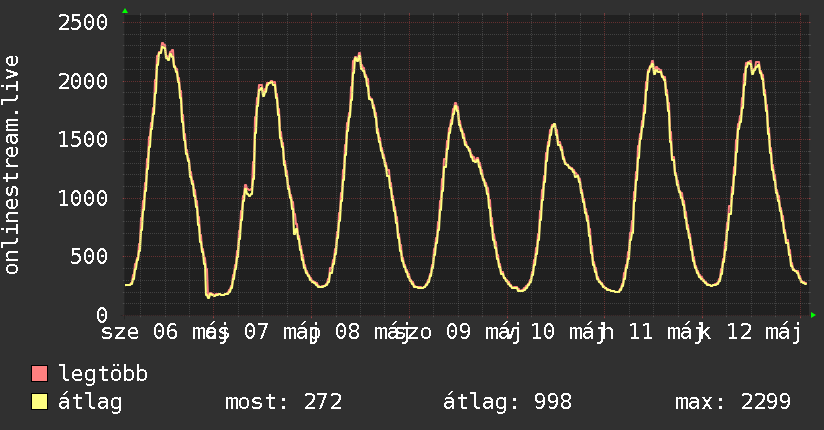Click the átlag legend label text
This screenshot has width=824, height=430.
[90, 402]
